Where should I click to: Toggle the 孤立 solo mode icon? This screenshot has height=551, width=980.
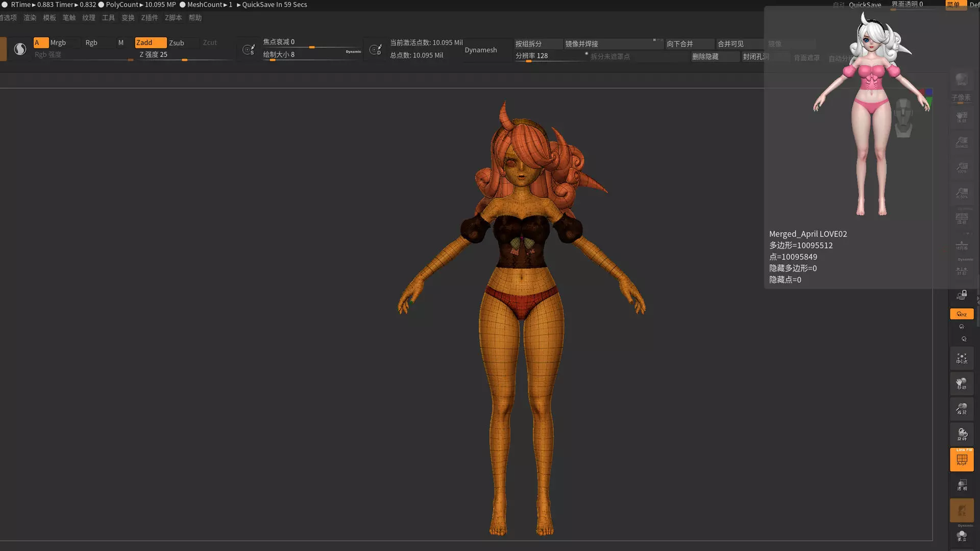(x=962, y=536)
